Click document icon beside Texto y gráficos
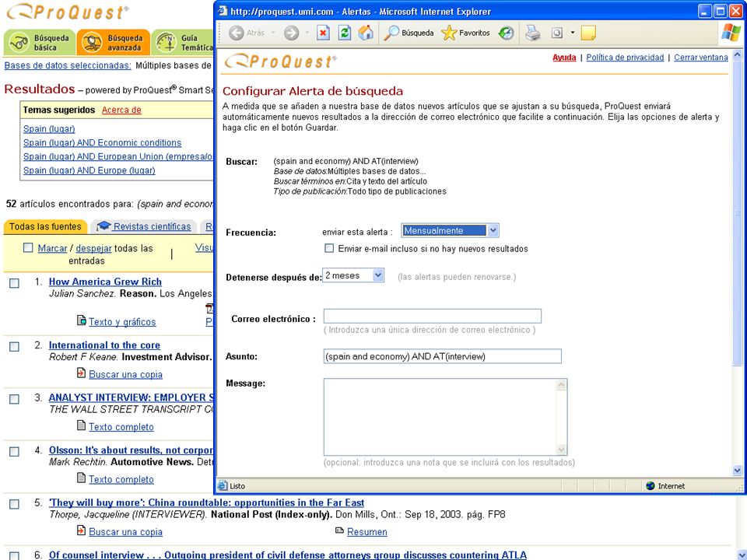 point(82,320)
